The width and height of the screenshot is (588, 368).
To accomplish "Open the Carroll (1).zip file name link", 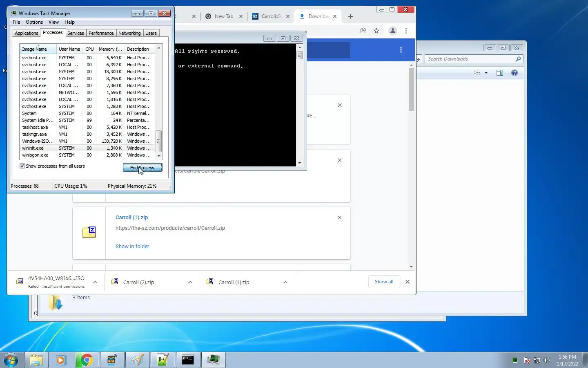I will pyautogui.click(x=131, y=218).
